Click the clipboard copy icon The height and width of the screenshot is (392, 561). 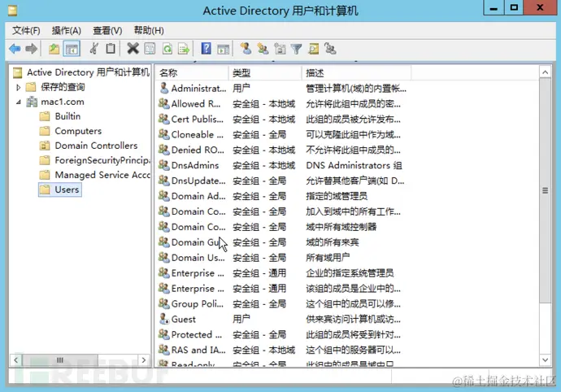tap(111, 48)
